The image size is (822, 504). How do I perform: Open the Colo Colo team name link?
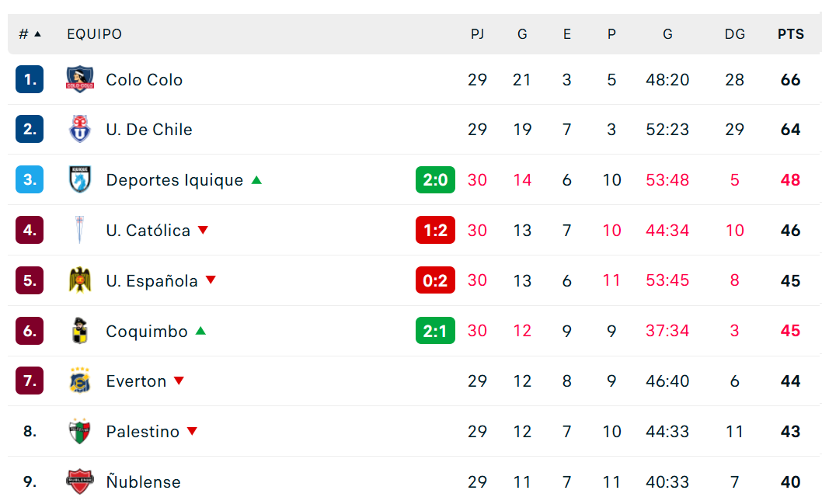[145, 80]
